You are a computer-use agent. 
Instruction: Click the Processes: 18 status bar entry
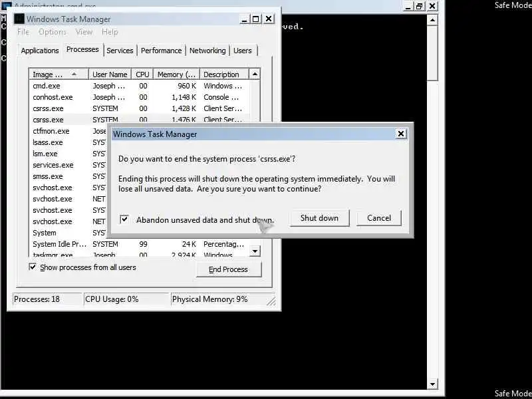[48, 299]
